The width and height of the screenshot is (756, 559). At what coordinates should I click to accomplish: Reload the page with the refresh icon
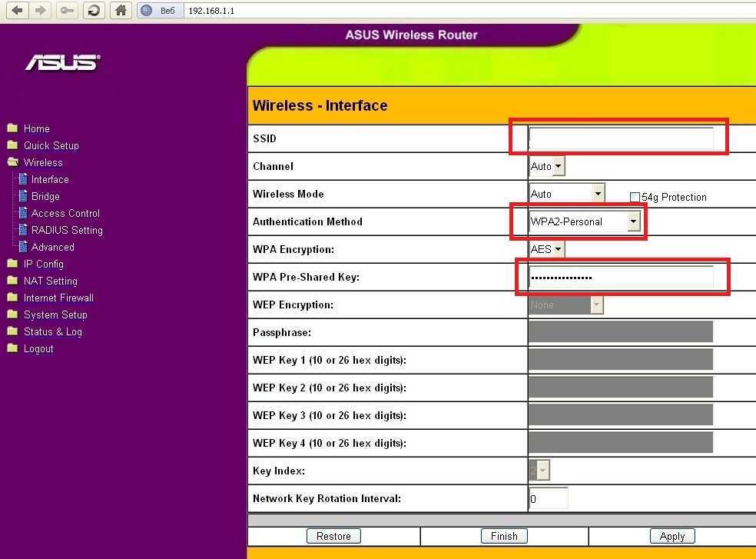[94, 10]
